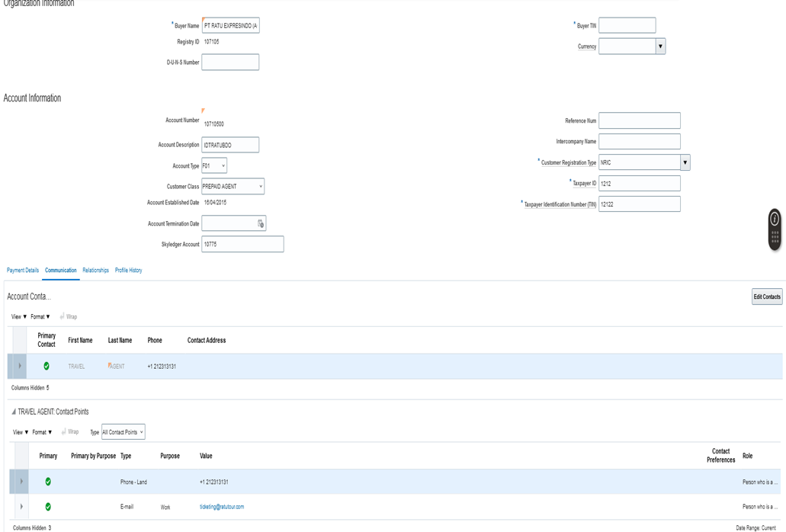786x532 pixels.
Task: Open View menu in Contact Points toolbar
Action: (x=21, y=432)
